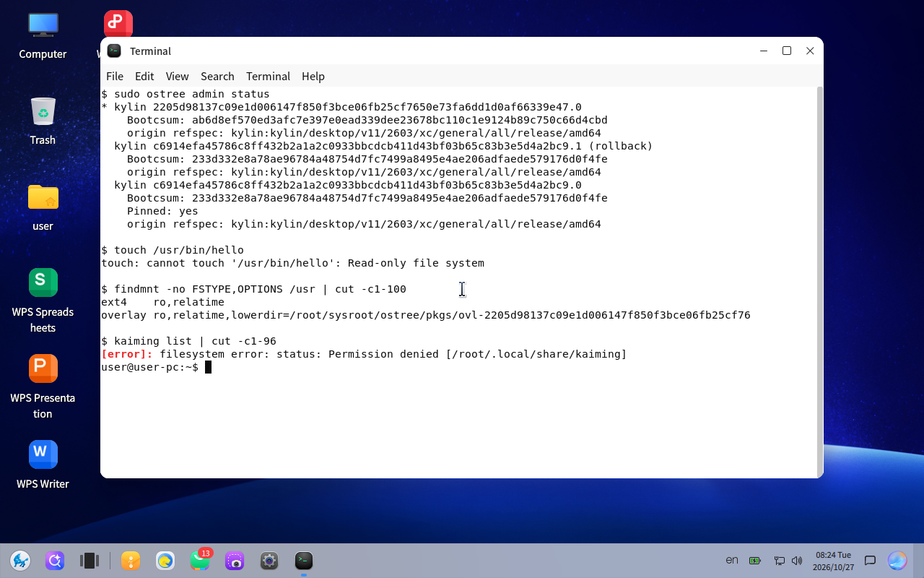Viewport: 924px width, 578px height.
Task: Open the Help menu in Terminal
Action: pyautogui.click(x=313, y=77)
